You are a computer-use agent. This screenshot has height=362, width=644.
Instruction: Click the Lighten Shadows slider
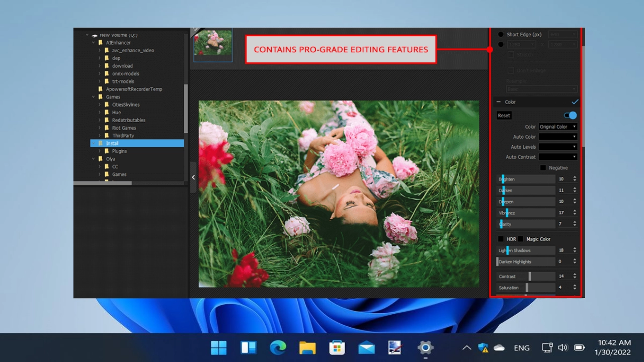pos(526,250)
